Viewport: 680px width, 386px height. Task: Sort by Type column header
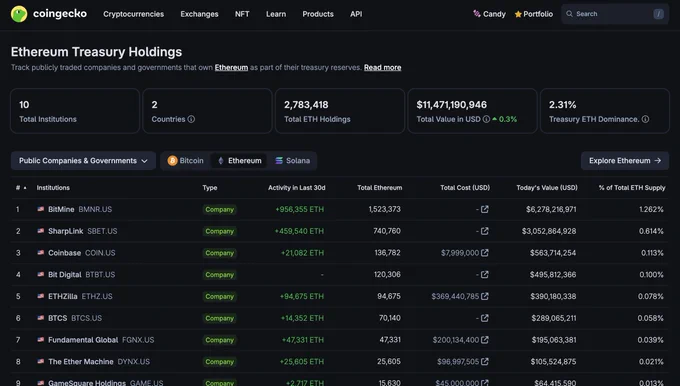point(210,188)
